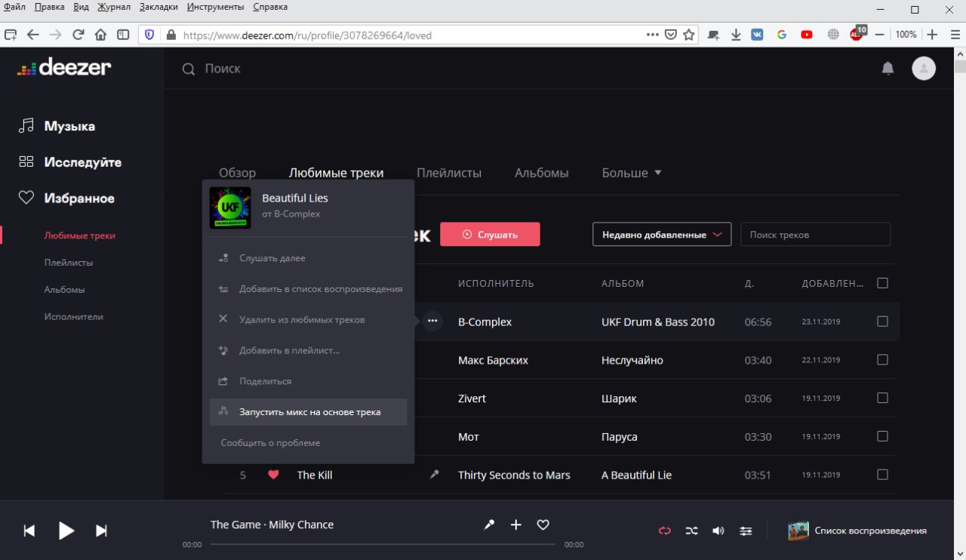Toggle the browser sidebar icon

click(x=123, y=35)
